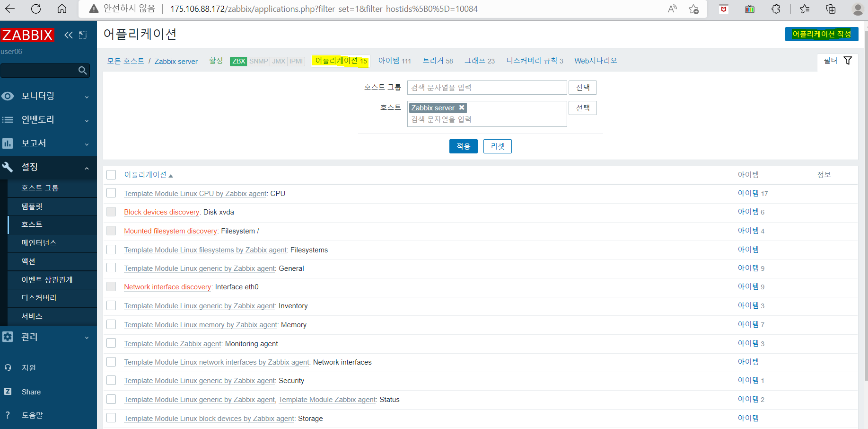Click the Administration gear icon
The image size is (868, 429).
click(8, 337)
